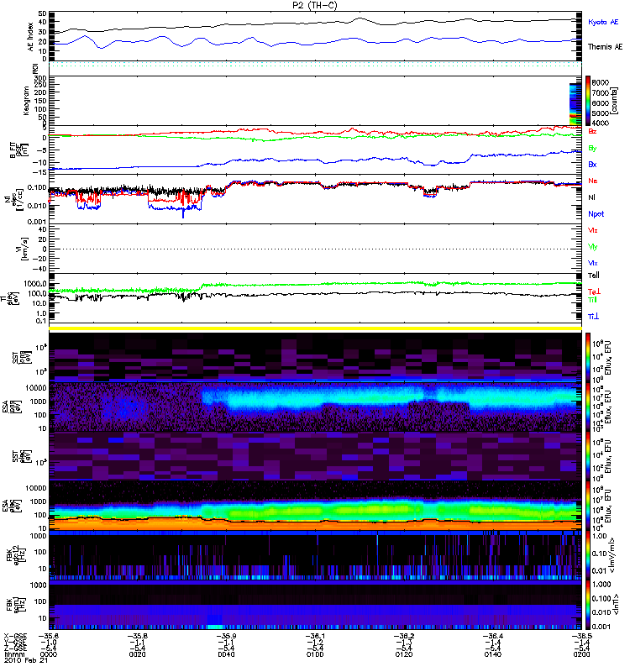Click the green By legend label
The height and width of the screenshot is (672, 630).
tap(592, 148)
